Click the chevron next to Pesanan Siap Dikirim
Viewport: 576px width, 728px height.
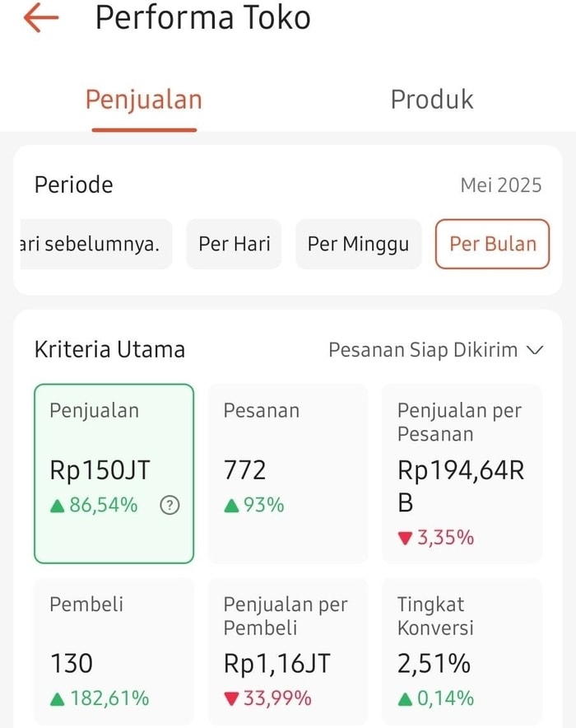535,350
